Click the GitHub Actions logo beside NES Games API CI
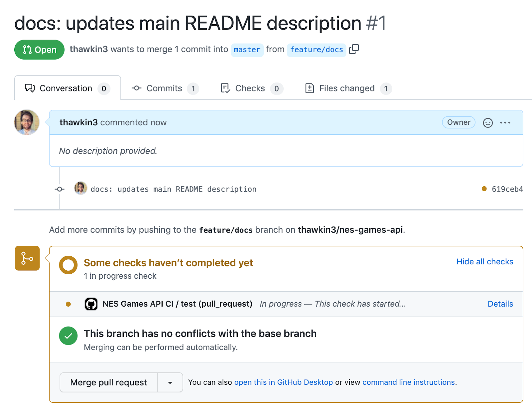Viewport: 532px width, 409px height. coord(91,304)
